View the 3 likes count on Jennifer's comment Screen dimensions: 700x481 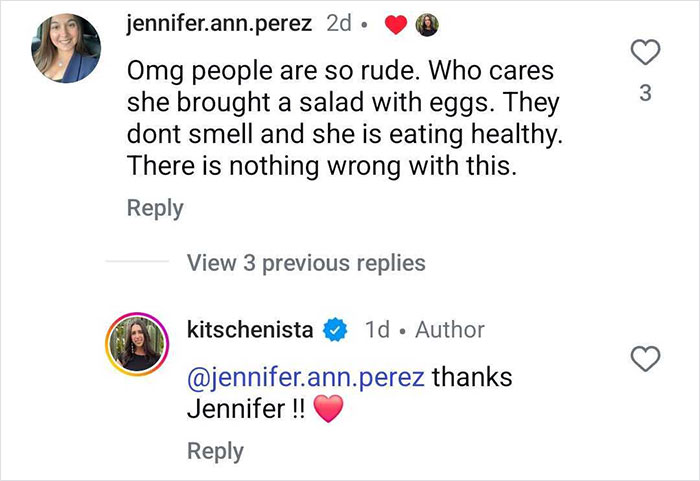pyautogui.click(x=646, y=94)
